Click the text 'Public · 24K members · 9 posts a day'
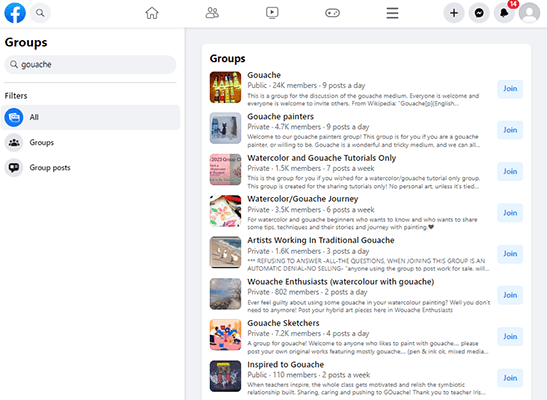547x400 pixels. [x=306, y=85]
